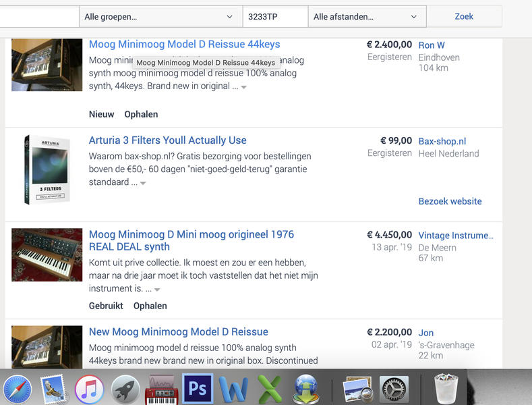532x405 pixels.
Task: View seller Ron W profile
Action: [x=432, y=45]
